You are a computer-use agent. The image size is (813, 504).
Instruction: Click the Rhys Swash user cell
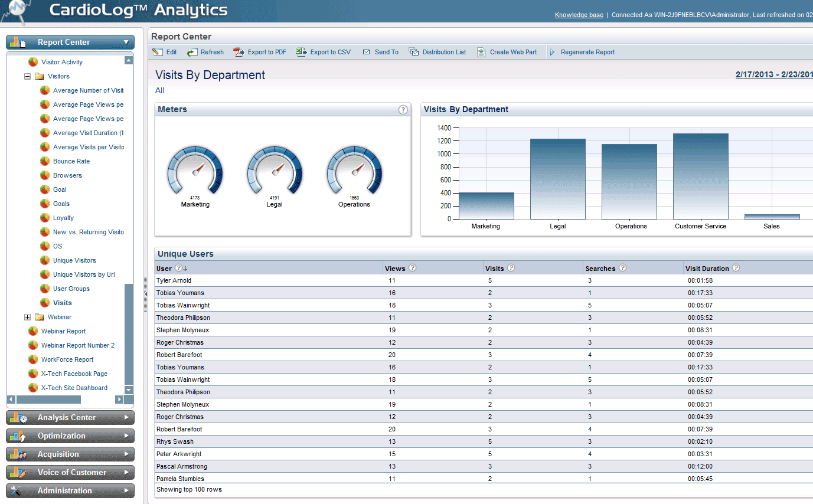pos(175,441)
